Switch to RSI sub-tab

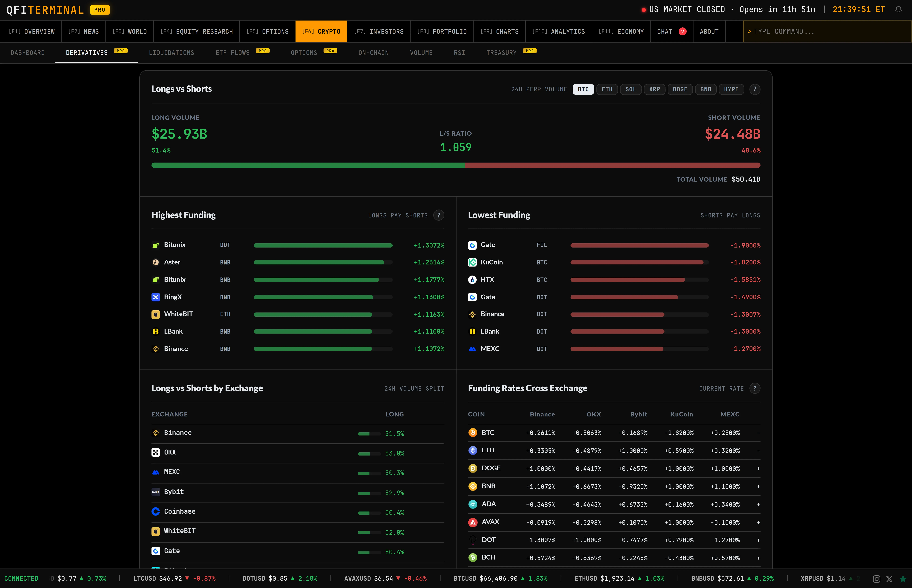tap(459, 53)
